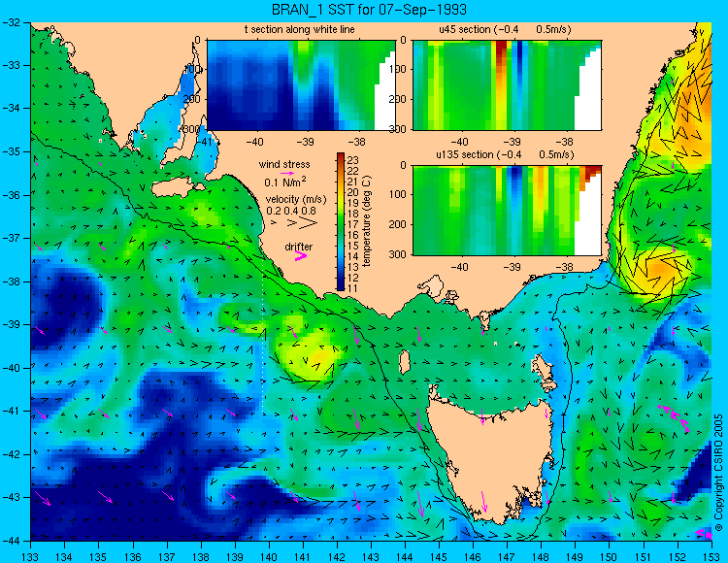
Task: Open the u45 section velocity inset plot
Action: (x=507, y=85)
